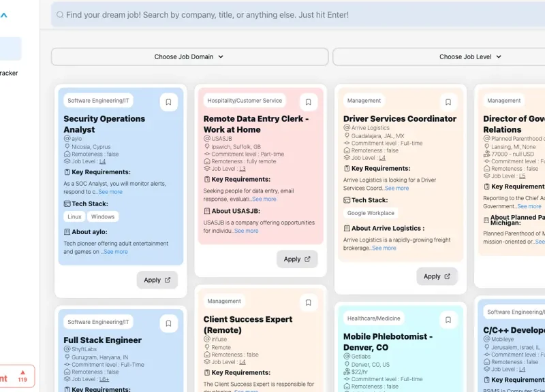
Task: Select the Linux tech stack tag
Action: tap(74, 216)
